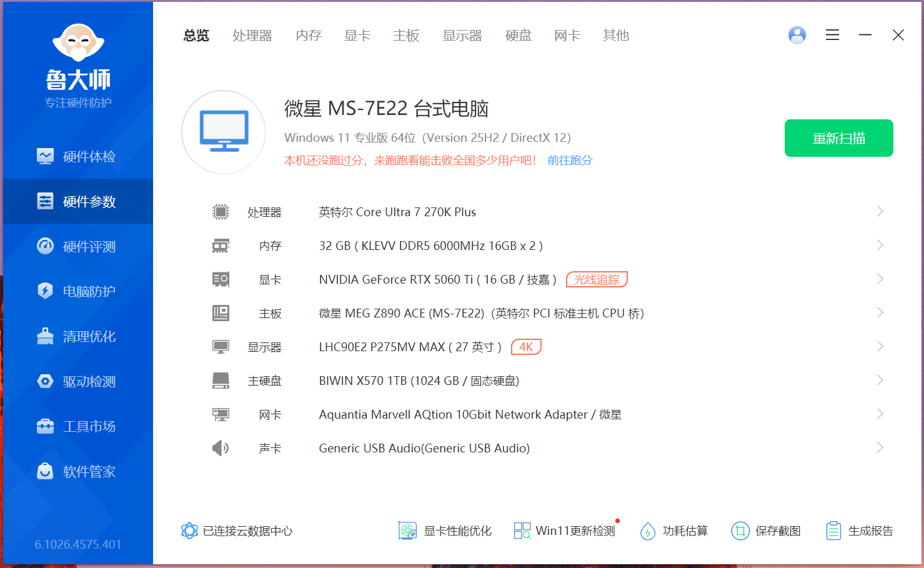
Task: Click the Win11更新检测 windows icon
Action: tap(522, 531)
